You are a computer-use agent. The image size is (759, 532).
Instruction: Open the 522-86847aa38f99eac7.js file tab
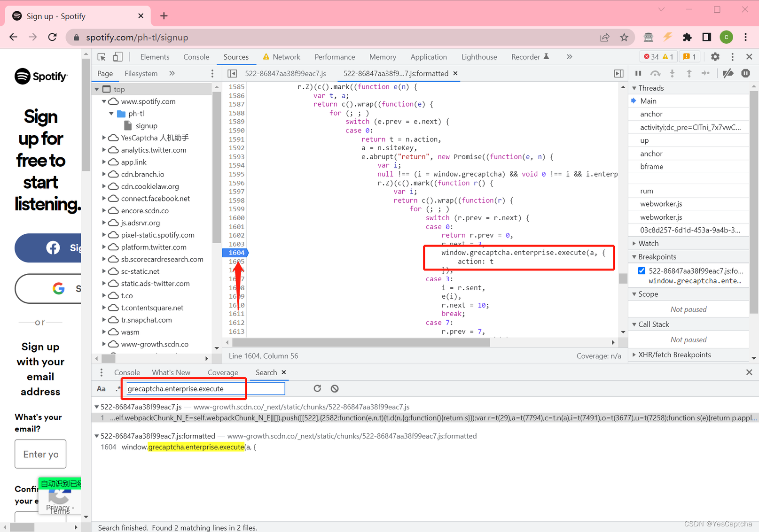285,73
